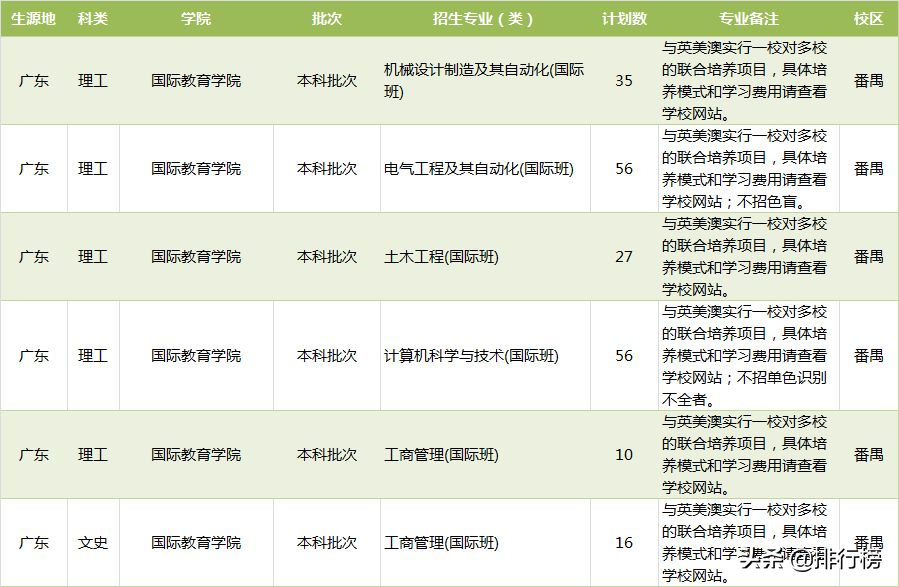This screenshot has width=899, height=587.
Task: Click the 番禺 campus cell in first row
Action: coord(868,79)
